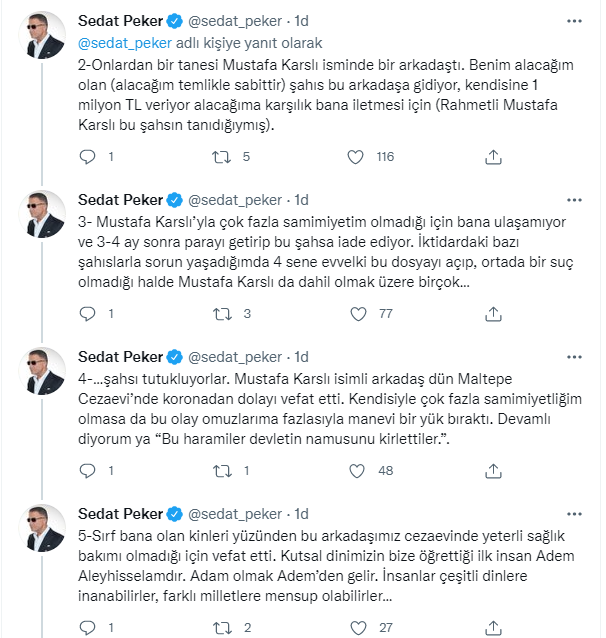
Task: Open Sedat Peker's profile name on the first tweet
Action: (x=120, y=21)
